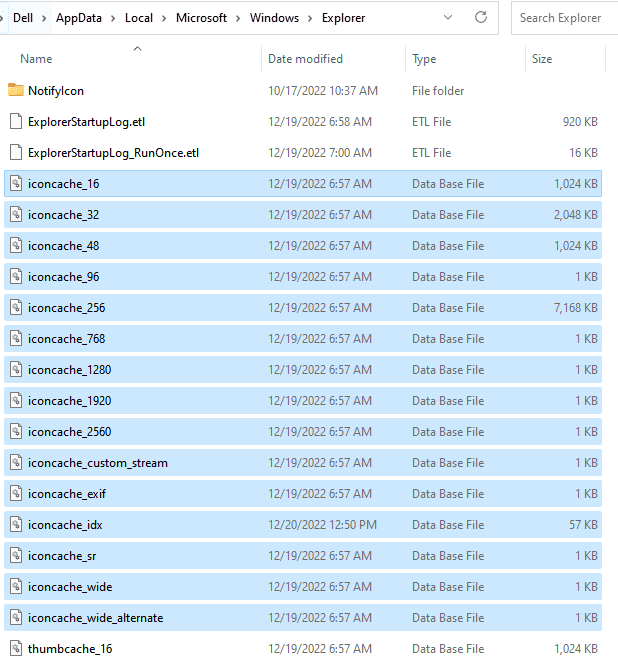Click the ExplorerStartupLog.etl file icon
618x663 pixels.
(15, 122)
